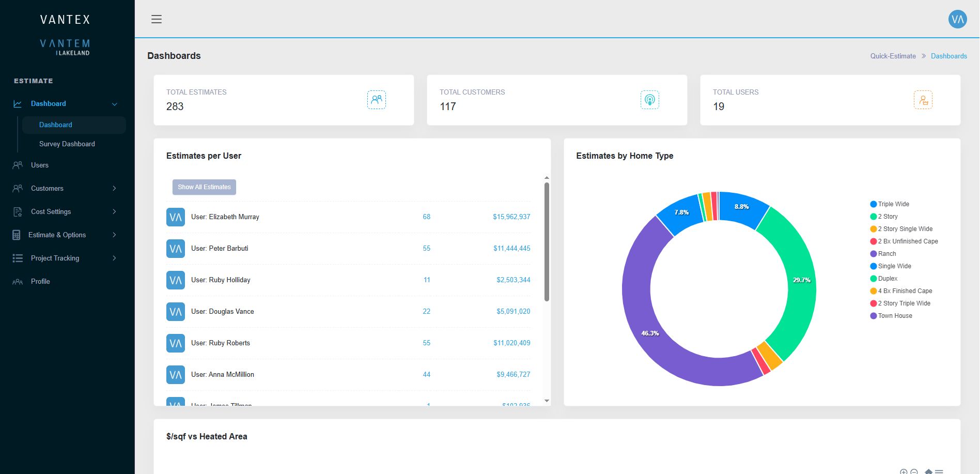Expand the Cost Settings submenu chevron
This screenshot has height=474, width=980.
[x=115, y=212]
